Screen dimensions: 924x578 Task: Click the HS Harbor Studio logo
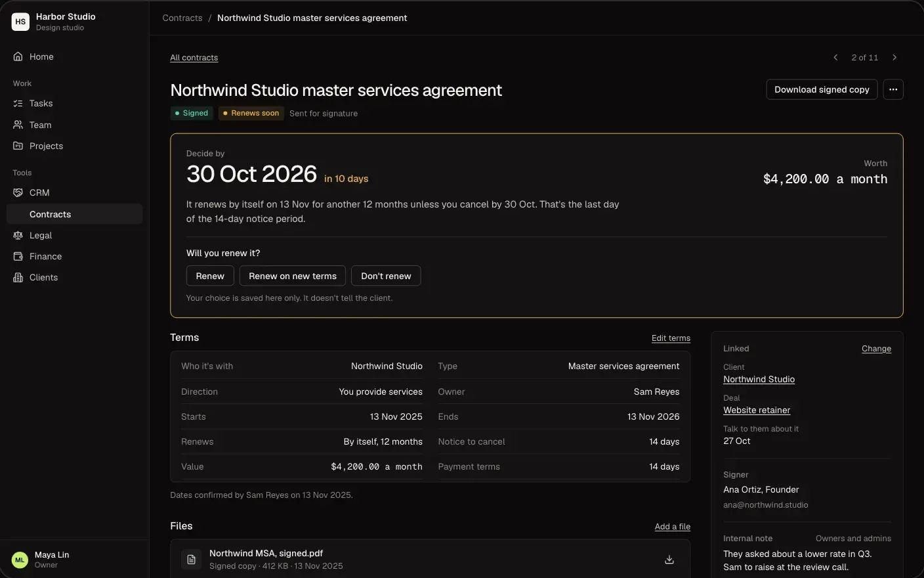[x=21, y=22]
